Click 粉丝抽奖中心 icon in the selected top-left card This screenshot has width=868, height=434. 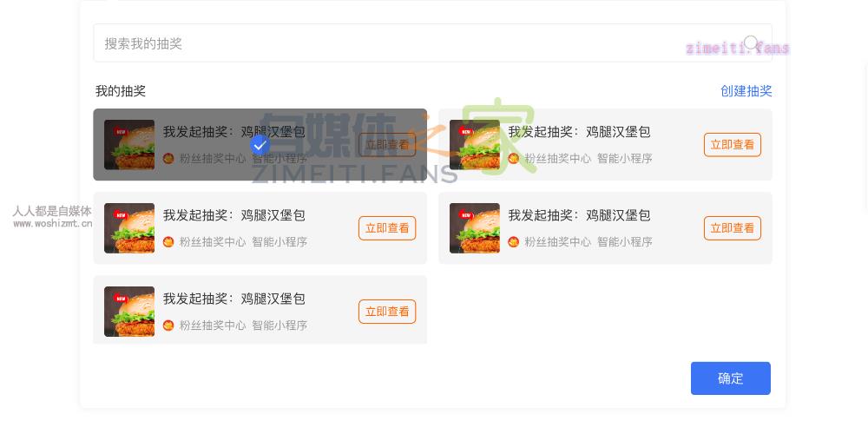(x=168, y=159)
